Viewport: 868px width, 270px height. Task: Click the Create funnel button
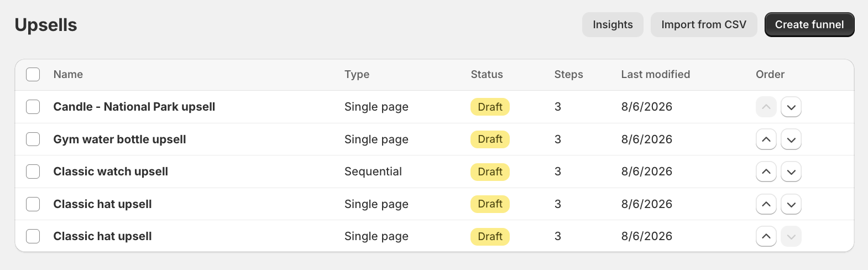click(x=809, y=25)
